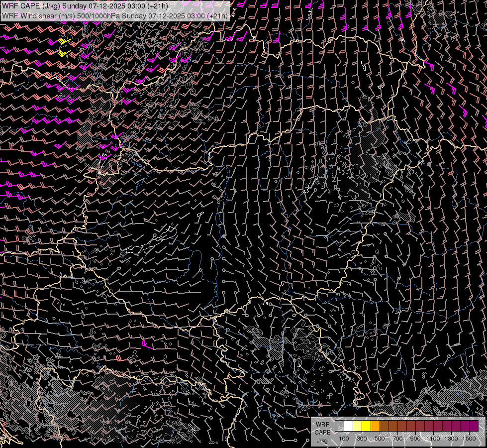Click the legend label '100'
The image size is (487, 448).
pos(344,439)
